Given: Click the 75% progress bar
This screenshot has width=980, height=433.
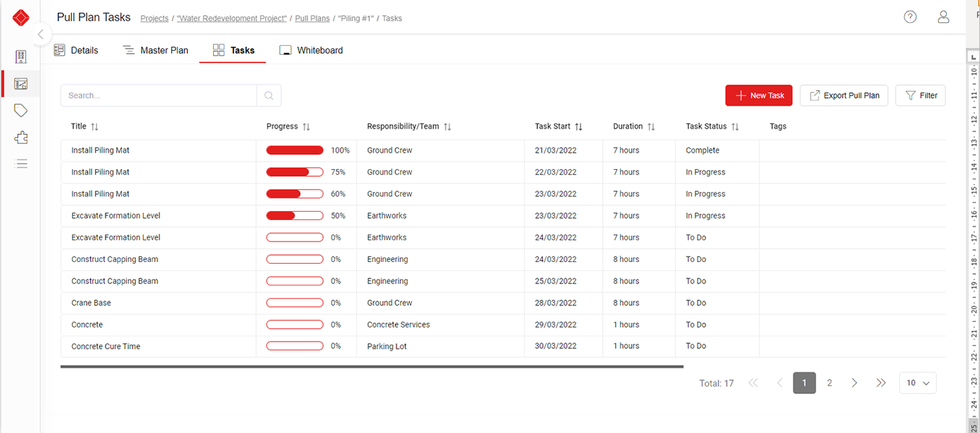Looking at the screenshot, I should (x=295, y=172).
